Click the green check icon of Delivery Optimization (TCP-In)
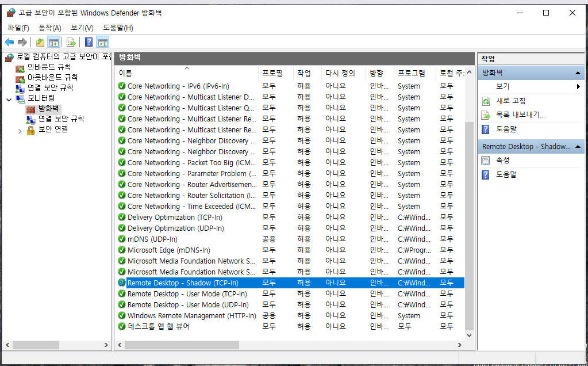 (121, 218)
